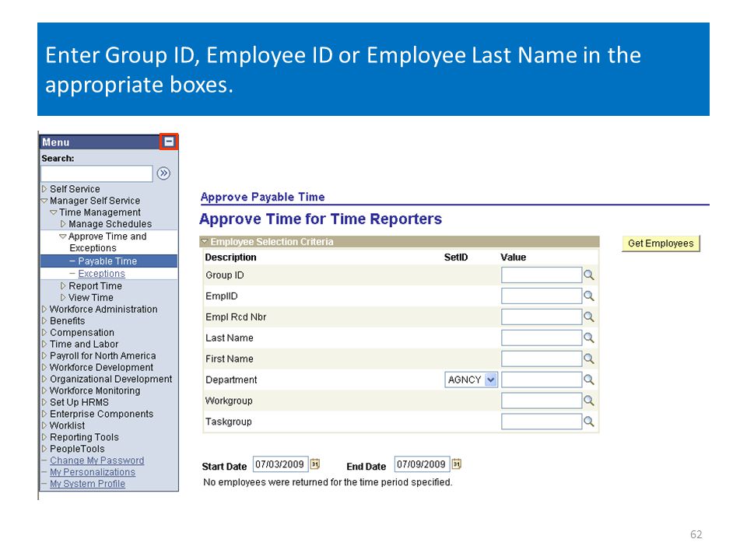The width and height of the screenshot is (747, 560).
Task: Click the menu search go arrow icon
Action: [163, 173]
